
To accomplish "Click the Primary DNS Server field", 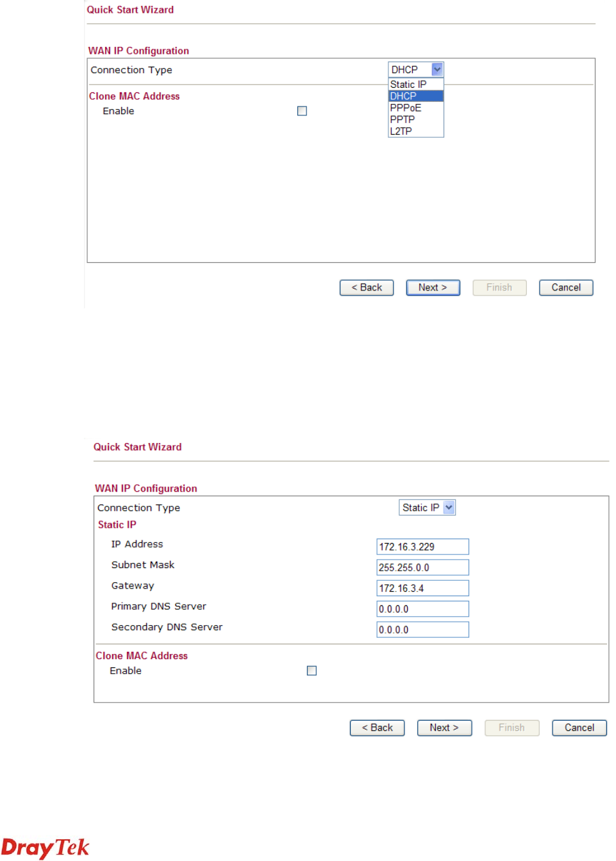I will 422,609.
